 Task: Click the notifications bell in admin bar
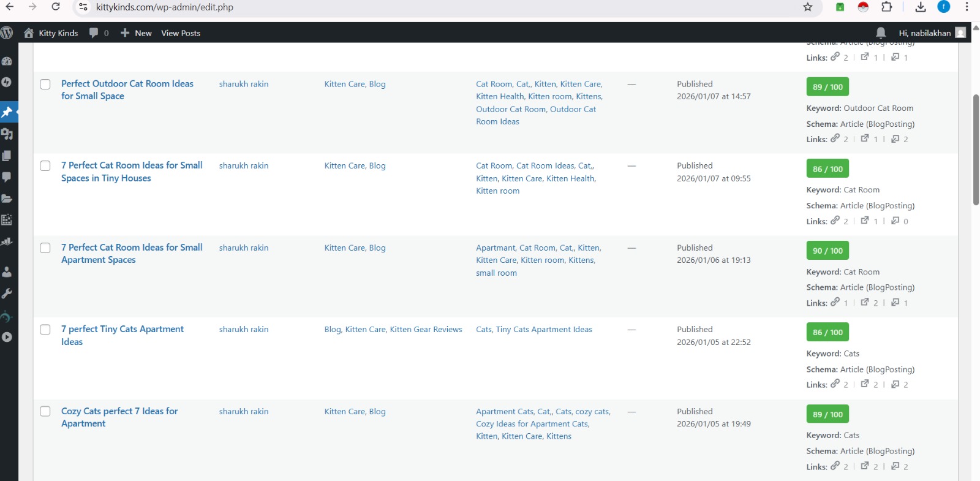point(881,33)
